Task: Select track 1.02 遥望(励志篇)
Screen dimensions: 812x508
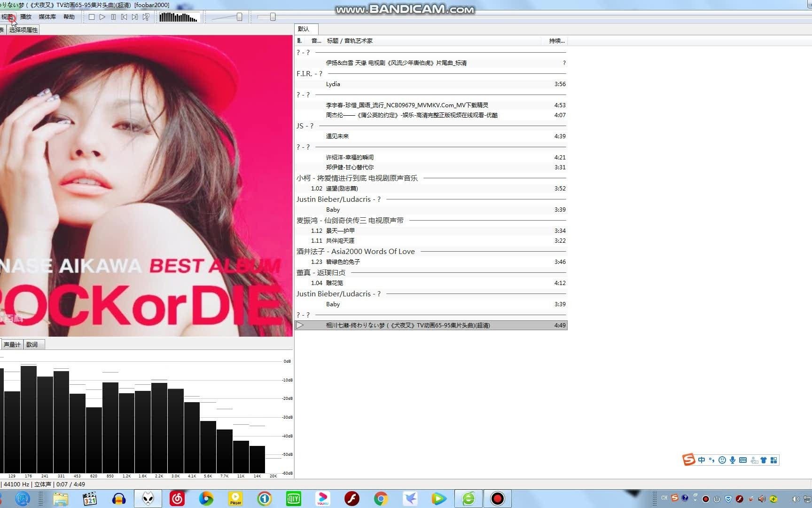Action: [x=431, y=189]
